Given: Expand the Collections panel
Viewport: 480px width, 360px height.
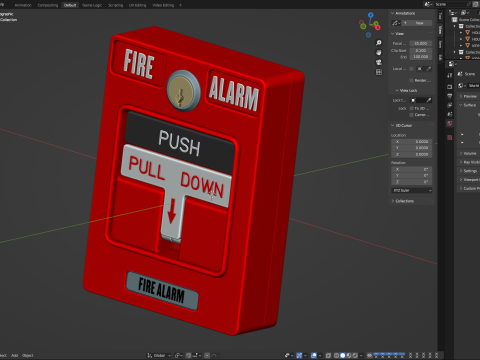Looking at the screenshot, I should [x=393, y=201].
